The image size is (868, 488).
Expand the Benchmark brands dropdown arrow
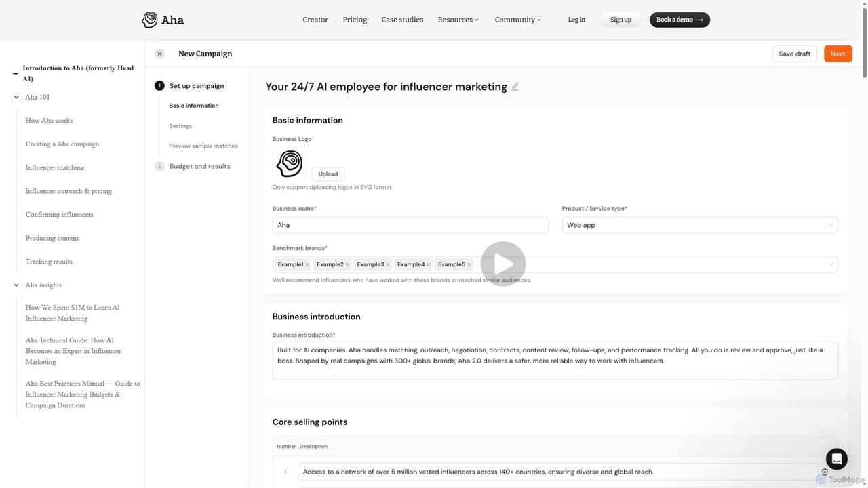pos(831,264)
